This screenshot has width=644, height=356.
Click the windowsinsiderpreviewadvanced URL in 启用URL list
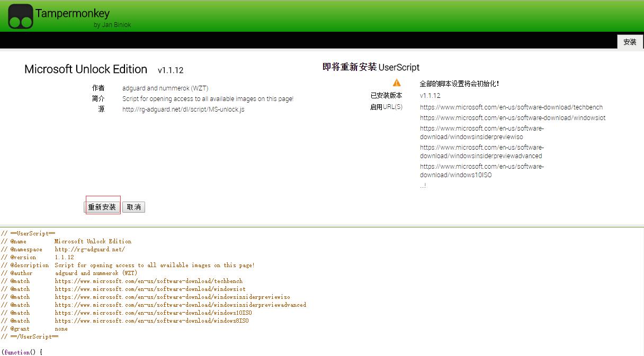click(x=482, y=152)
